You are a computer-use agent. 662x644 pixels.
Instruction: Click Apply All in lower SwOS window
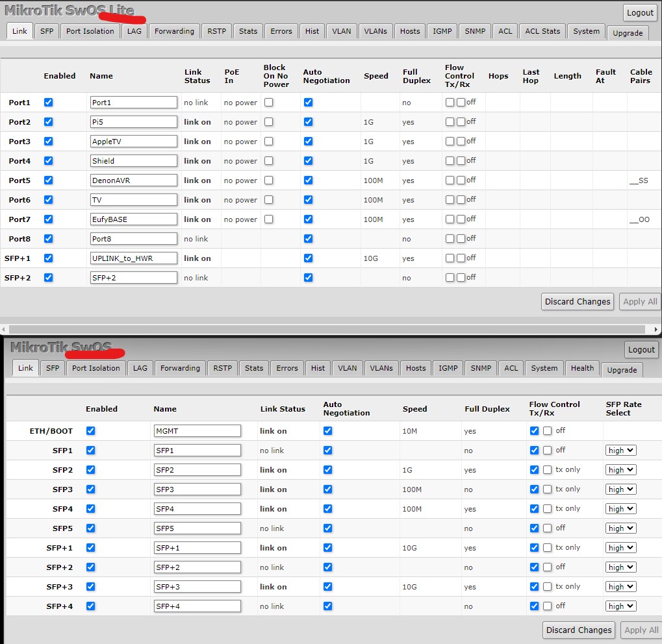coord(641,630)
